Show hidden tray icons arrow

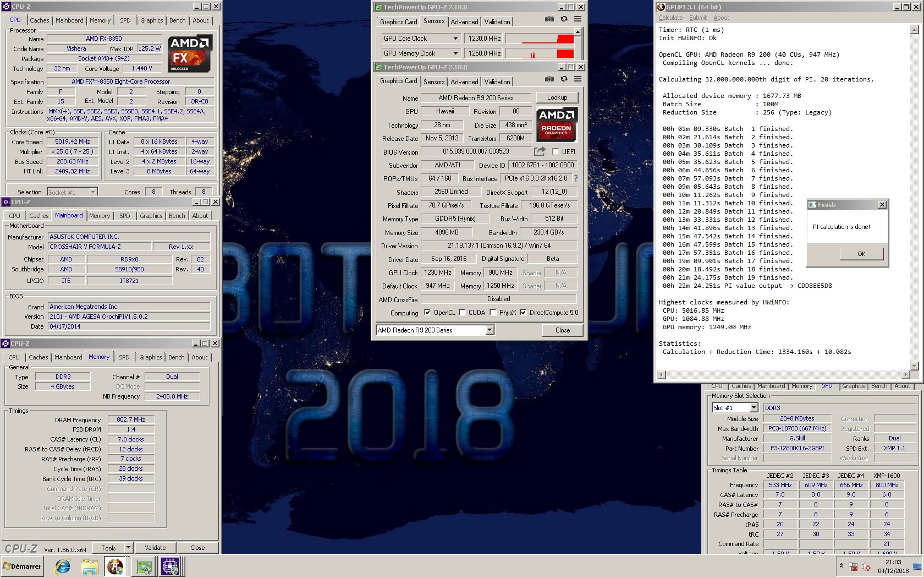point(841,566)
